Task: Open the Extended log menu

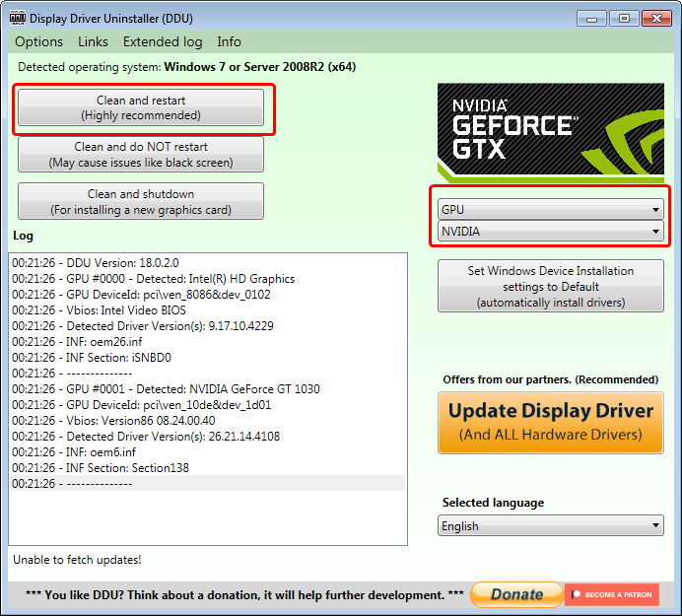Action: pos(163,41)
